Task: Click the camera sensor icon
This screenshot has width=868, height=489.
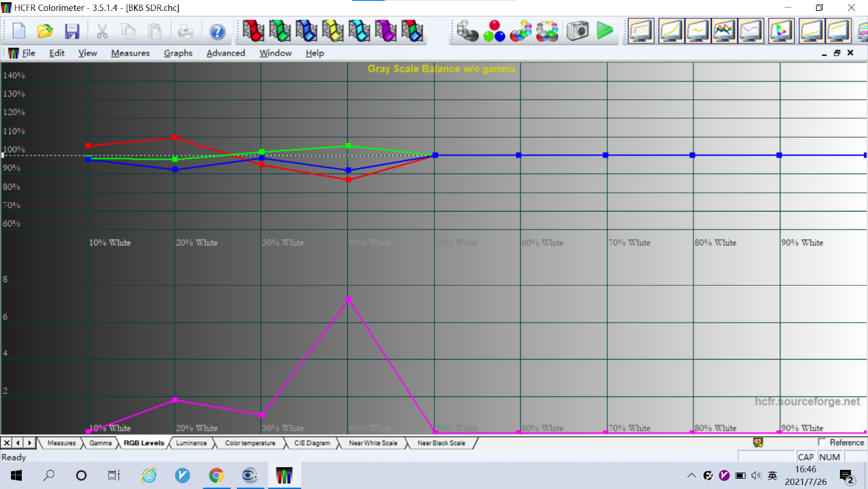Action: [x=577, y=32]
